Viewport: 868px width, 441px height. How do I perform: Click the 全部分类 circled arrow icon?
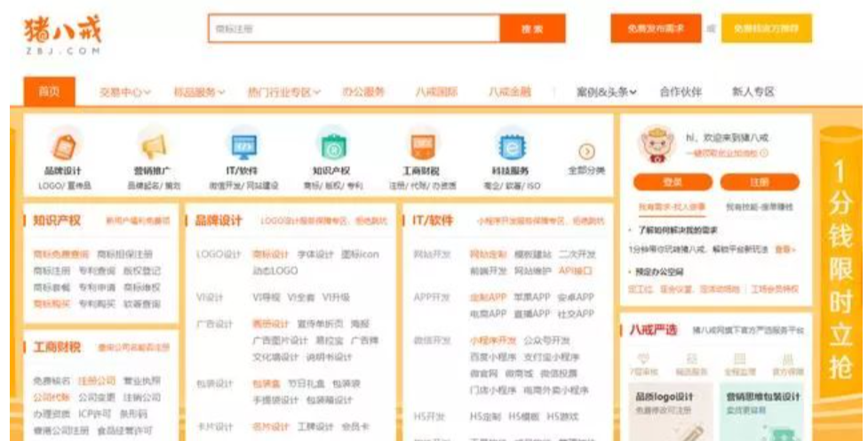(586, 151)
